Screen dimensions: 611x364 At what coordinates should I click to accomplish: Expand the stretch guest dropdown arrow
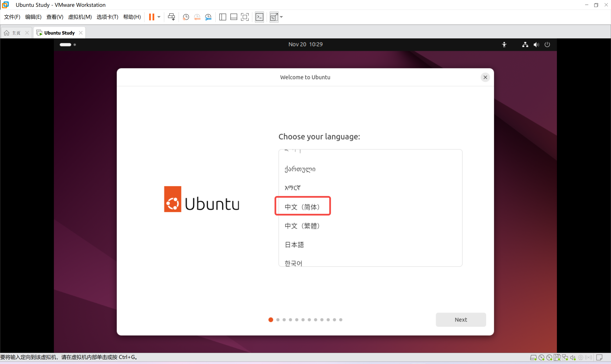pos(281,17)
